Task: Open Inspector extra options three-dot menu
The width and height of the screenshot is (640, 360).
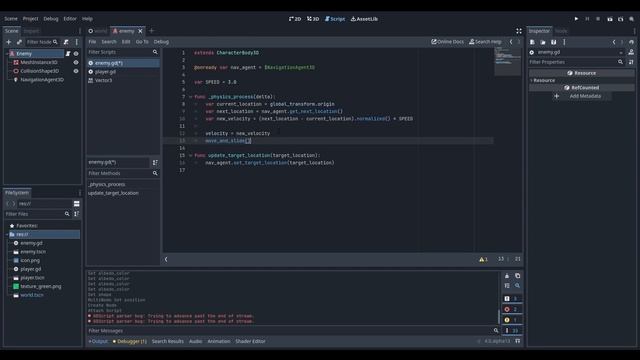Action: click(564, 42)
